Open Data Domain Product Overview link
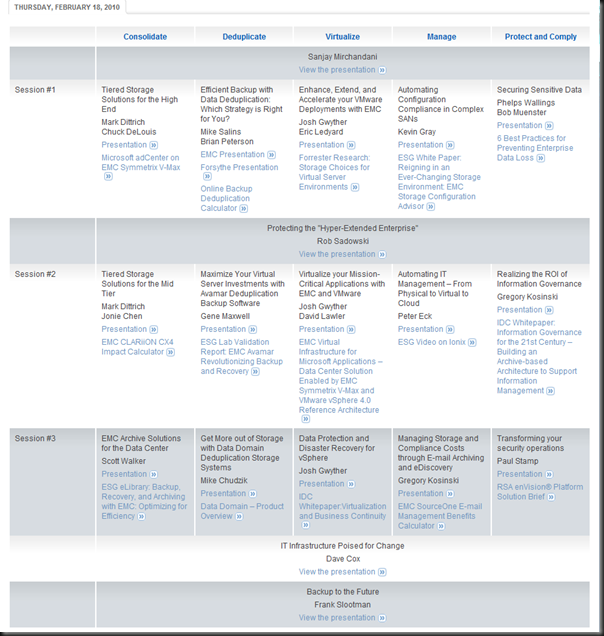The height and width of the screenshot is (636, 604). tap(242, 511)
